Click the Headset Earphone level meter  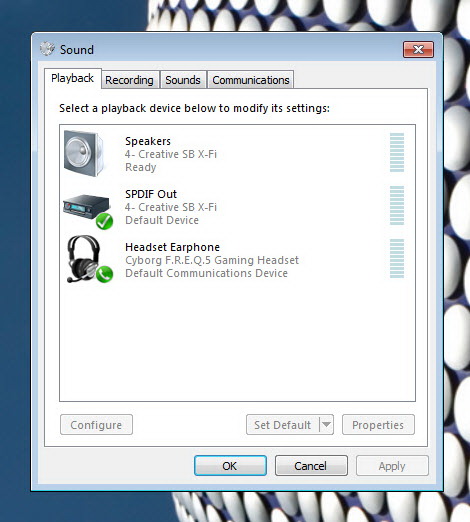click(x=397, y=258)
